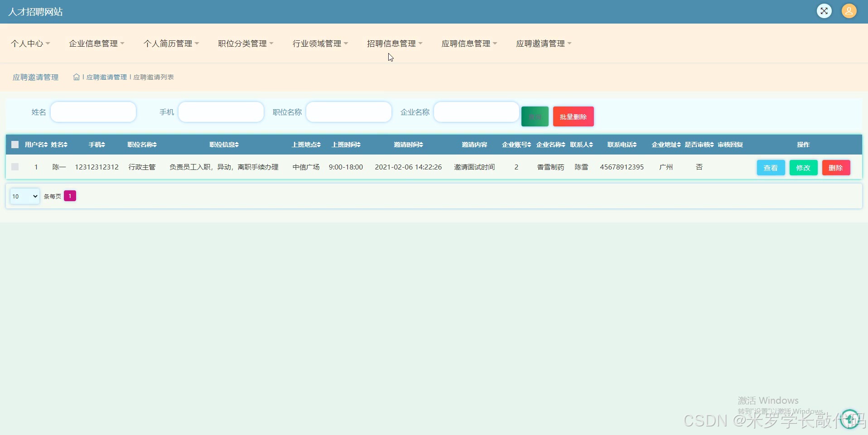868x435 pixels.
Task: Sort table by 企业名称 column
Action: (x=551, y=145)
